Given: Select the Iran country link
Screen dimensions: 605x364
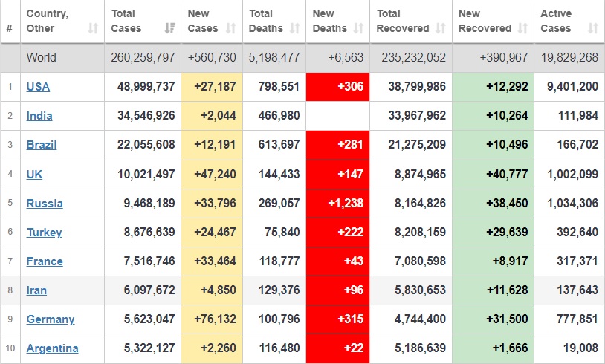Looking at the screenshot, I should 37,290.
